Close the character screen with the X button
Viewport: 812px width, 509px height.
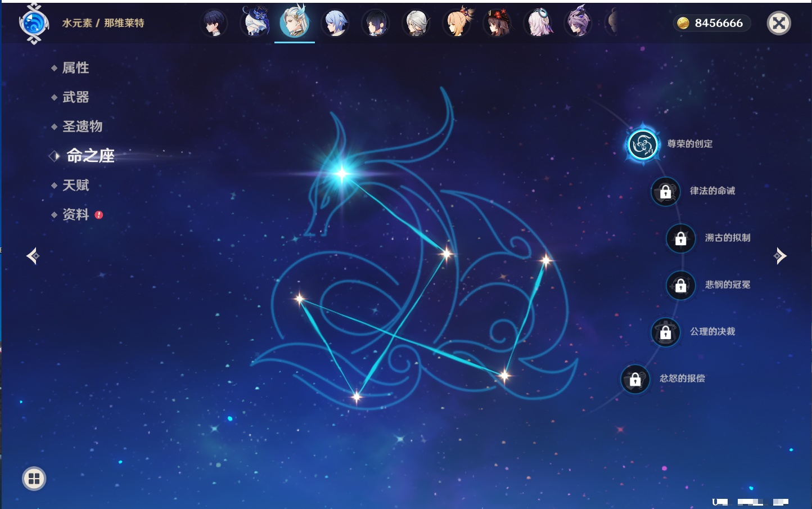779,23
